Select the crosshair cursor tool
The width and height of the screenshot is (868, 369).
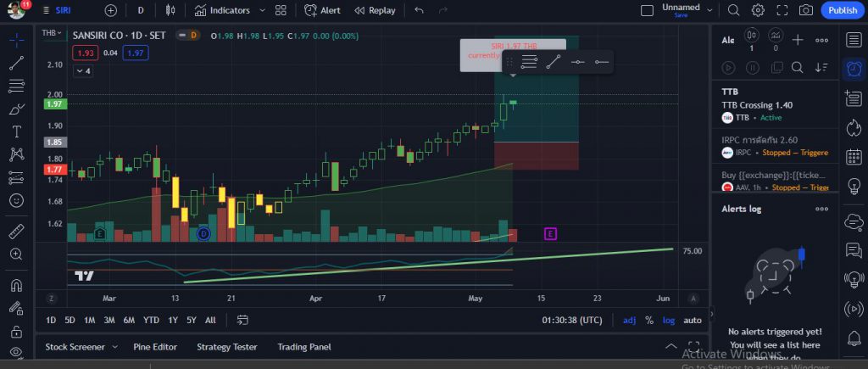pos(17,40)
